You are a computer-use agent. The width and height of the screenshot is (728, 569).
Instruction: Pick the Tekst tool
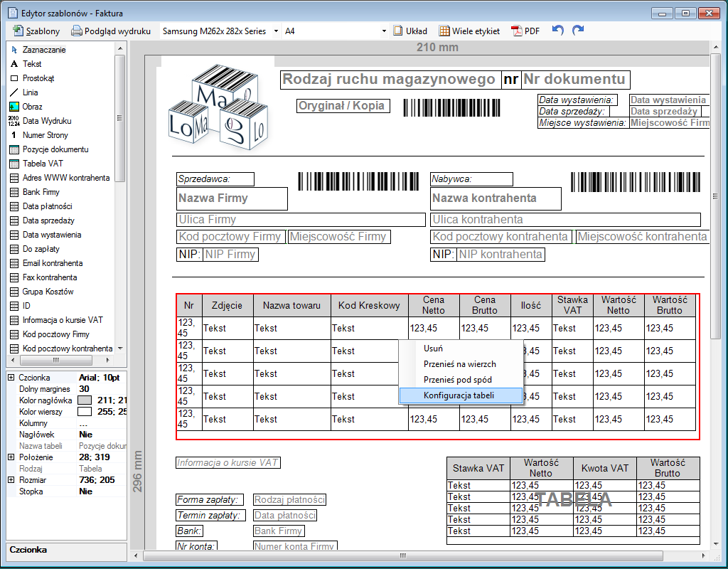(32, 64)
